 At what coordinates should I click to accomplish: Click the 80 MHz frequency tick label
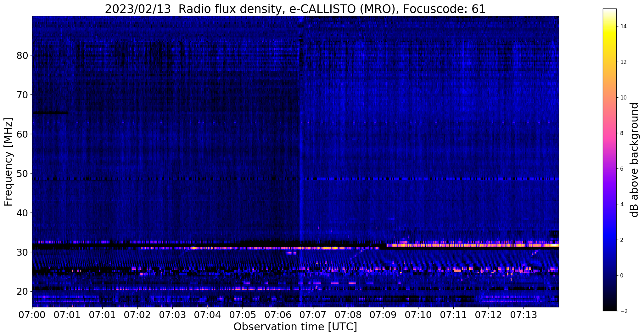pyautogui.click(x=22, y=55)
